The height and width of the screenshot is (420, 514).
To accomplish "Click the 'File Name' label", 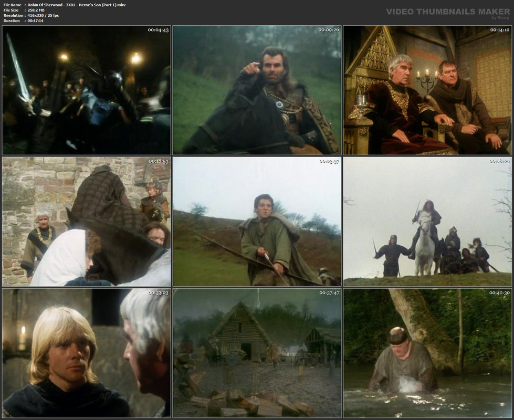I will pyautogui.click(x=13, y=5).
